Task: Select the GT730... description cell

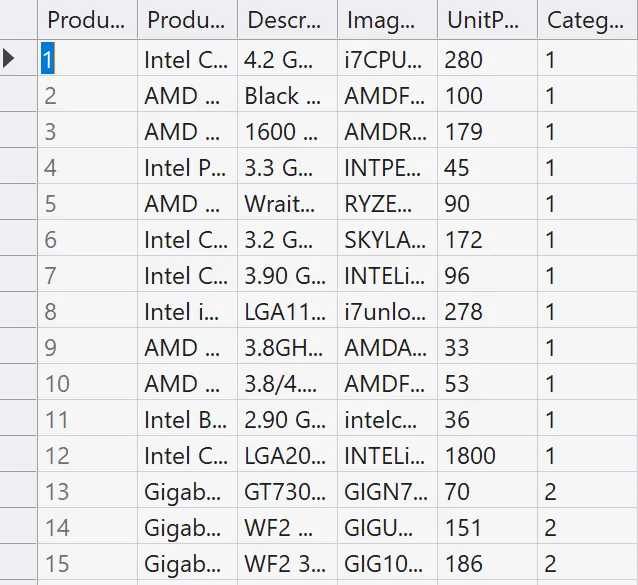Action: tap(286, 492)
